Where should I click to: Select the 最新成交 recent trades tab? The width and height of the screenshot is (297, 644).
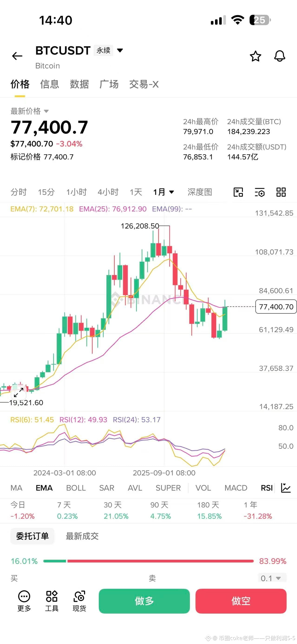pos(82,536)
